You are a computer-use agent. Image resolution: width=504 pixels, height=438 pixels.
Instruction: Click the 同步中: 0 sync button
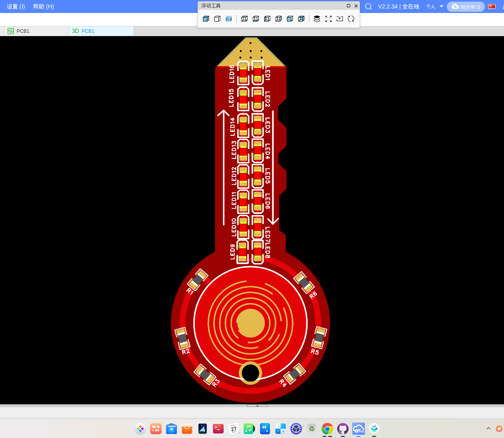[x=466, y=7]
